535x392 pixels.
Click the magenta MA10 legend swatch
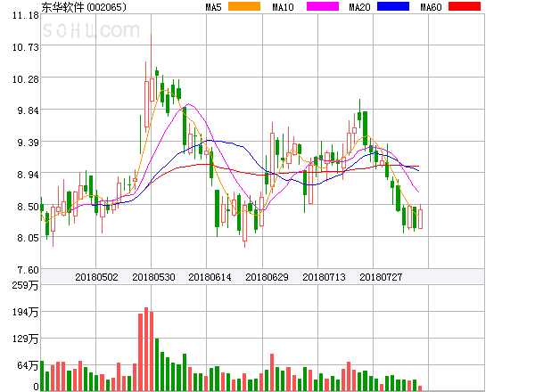(x=323, y=6)
